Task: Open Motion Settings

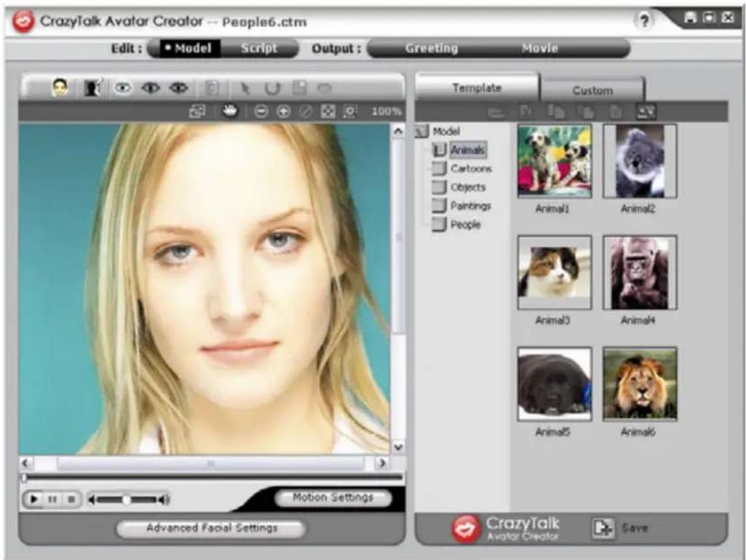Action: click(x=333, y=498)
